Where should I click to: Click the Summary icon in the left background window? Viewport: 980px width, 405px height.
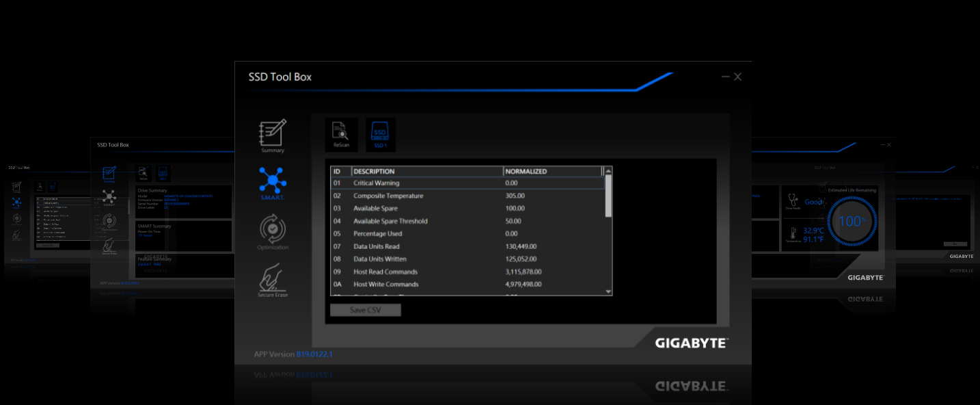(109, 174)
